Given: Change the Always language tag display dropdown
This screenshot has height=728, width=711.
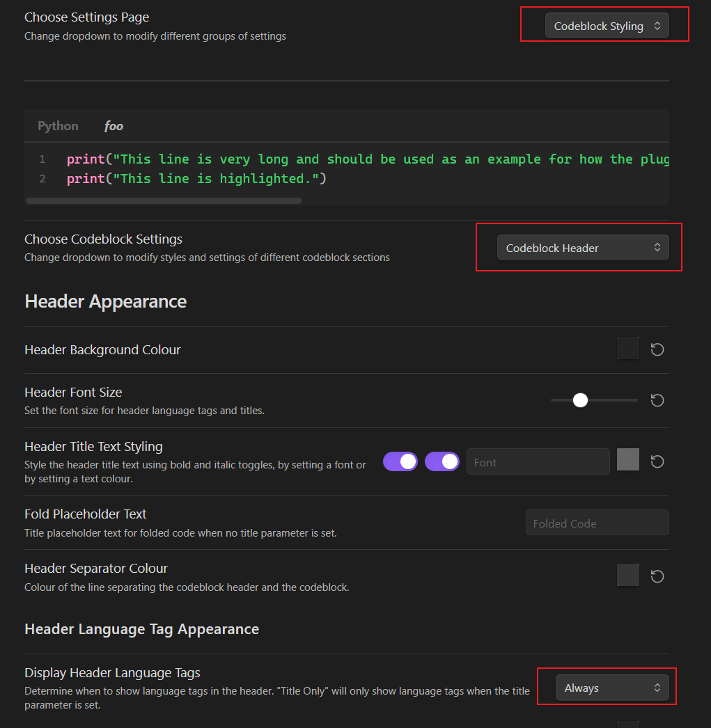Looking at the screenshot, I should 612,688.
